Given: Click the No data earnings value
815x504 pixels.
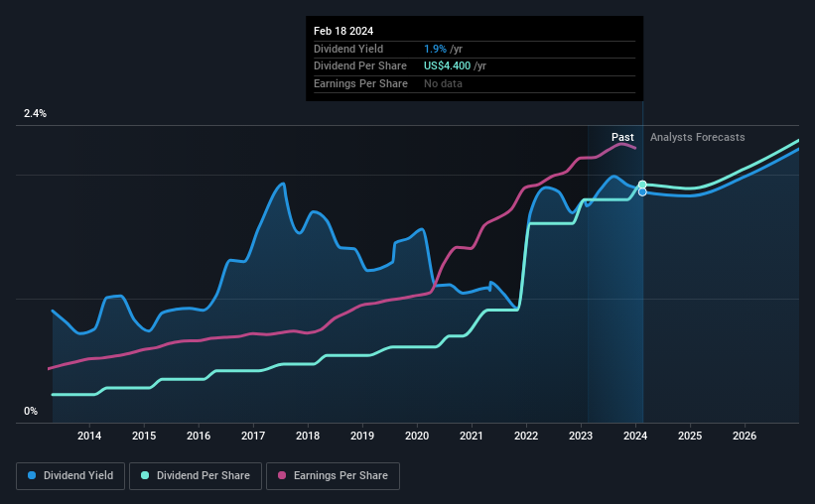Looking at the screenshot, I should tap(443, 83).
